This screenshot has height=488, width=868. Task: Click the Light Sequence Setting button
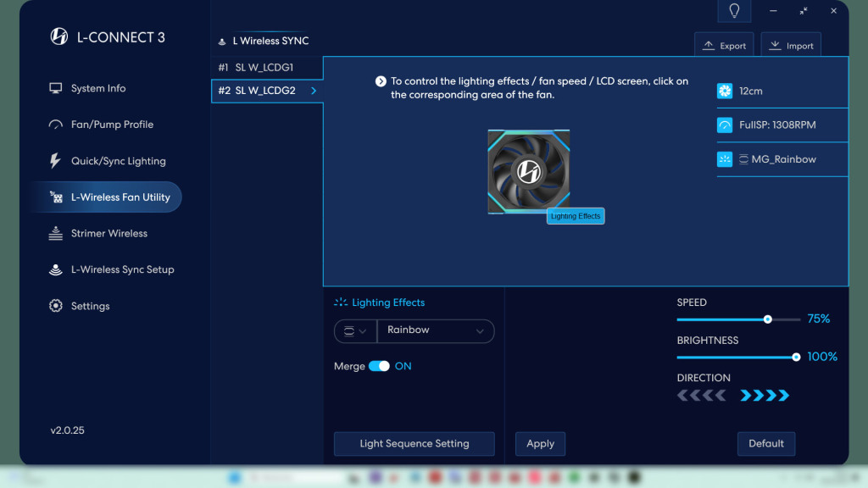[414, 443]
